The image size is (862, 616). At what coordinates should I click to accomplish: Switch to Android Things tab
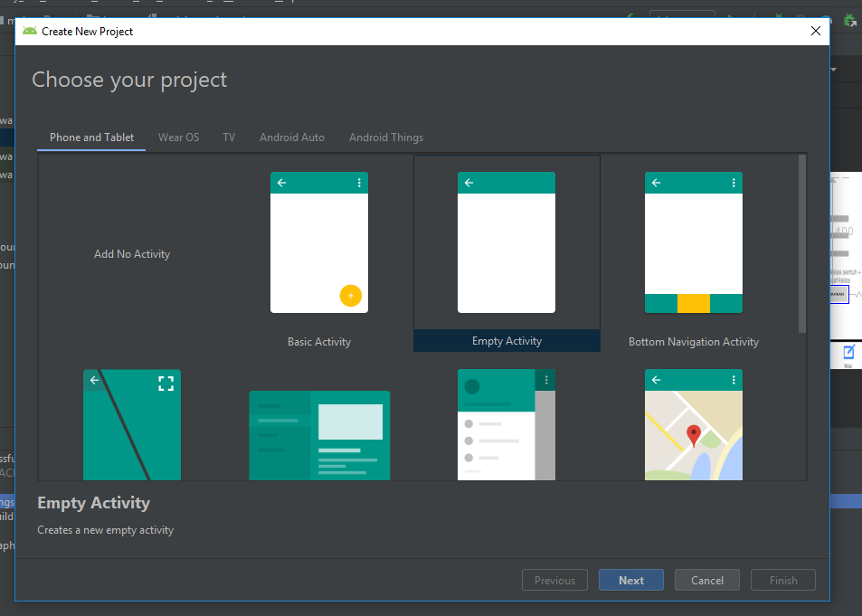coord(386,137)
